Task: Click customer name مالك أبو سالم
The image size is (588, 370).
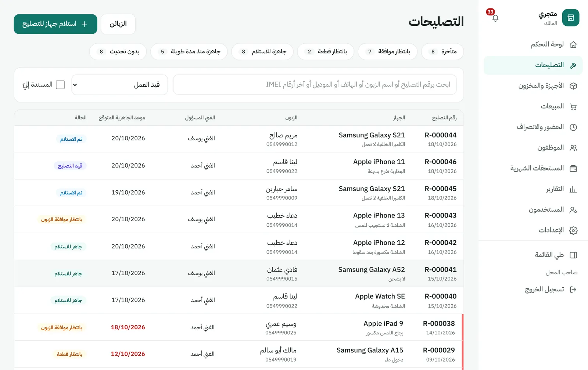Action: [278, 351]
